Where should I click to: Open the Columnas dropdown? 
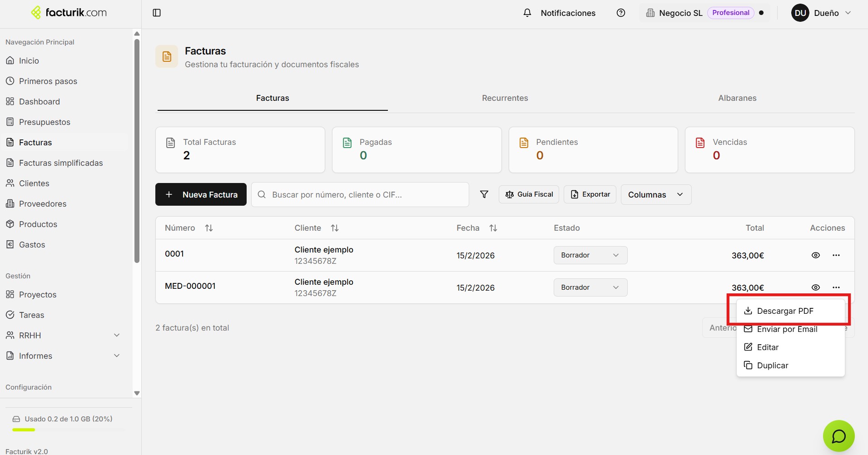pyautogui.click(x=656, y=194)
